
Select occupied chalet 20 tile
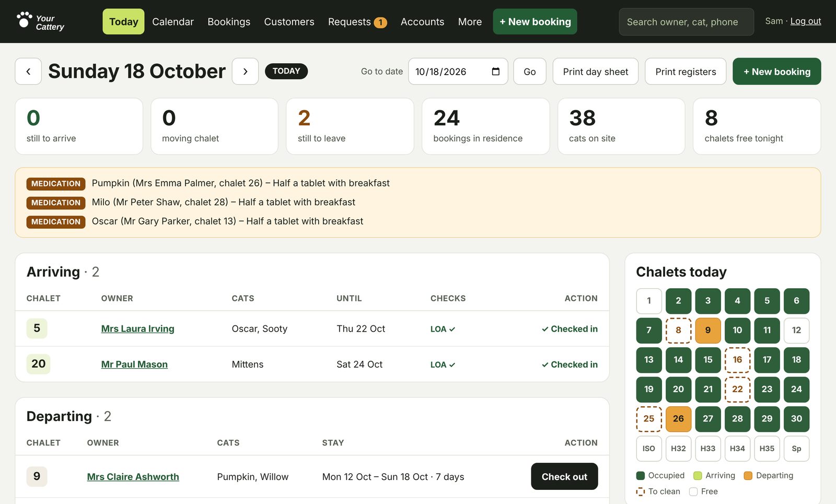click(x=678, y=389)
